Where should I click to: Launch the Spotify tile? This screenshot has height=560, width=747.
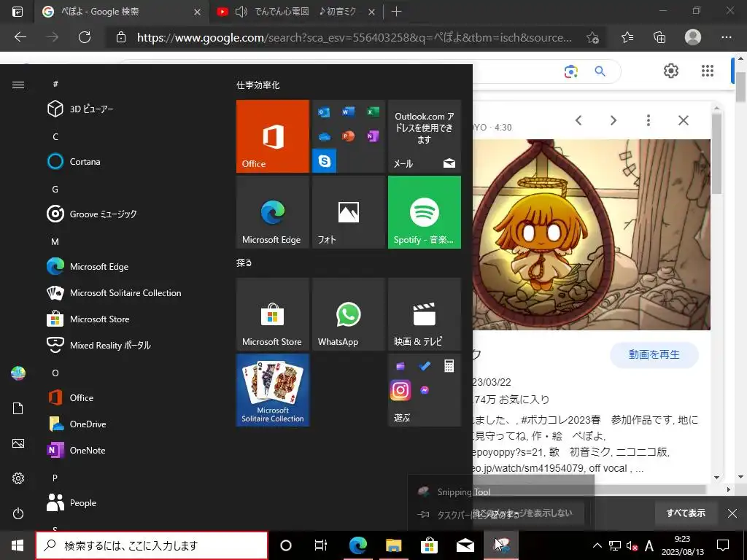point(424,212)
